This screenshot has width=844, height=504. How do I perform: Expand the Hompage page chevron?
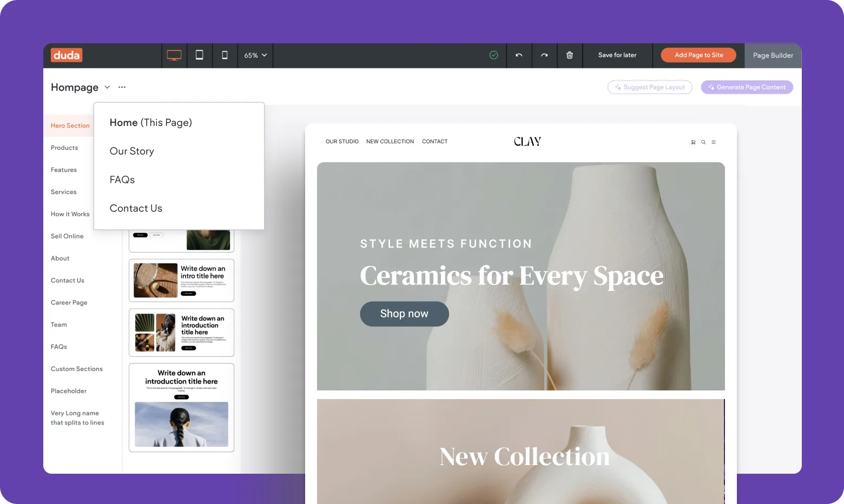tap(107, 87)
